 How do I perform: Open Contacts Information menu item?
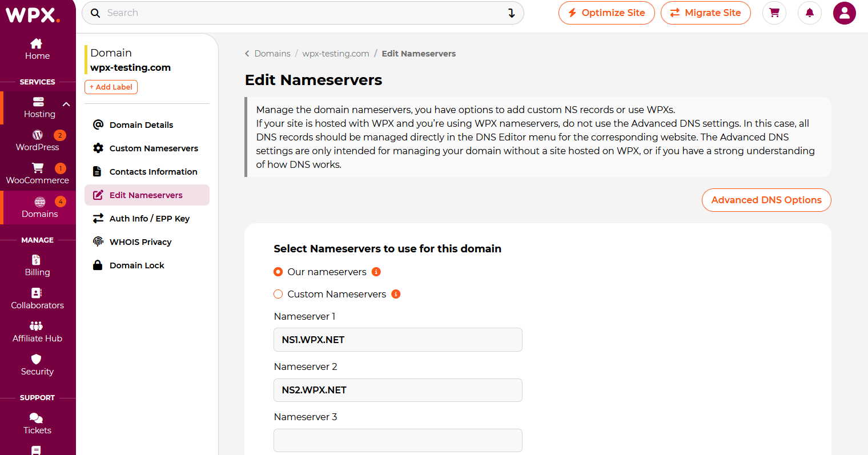[147, 172]
